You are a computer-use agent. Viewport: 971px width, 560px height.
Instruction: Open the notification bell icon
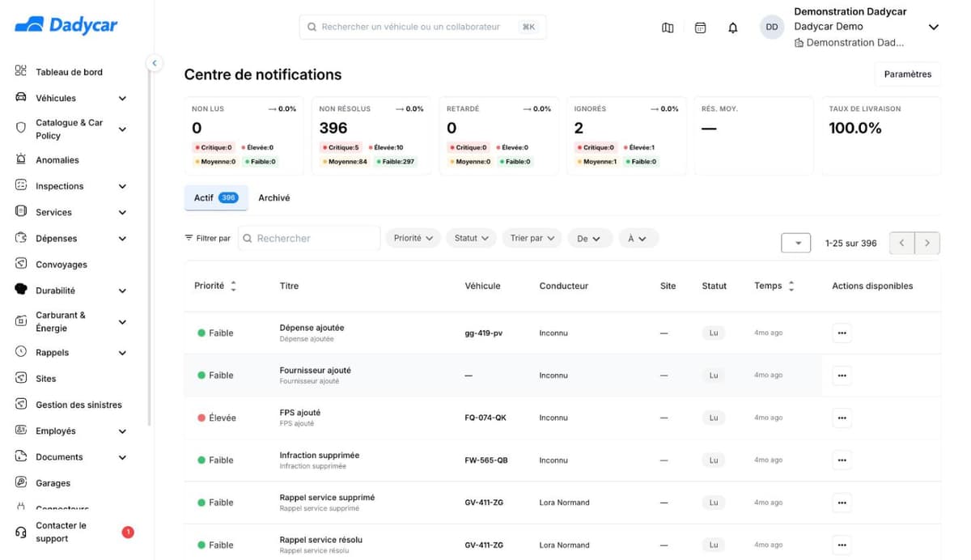733,28
